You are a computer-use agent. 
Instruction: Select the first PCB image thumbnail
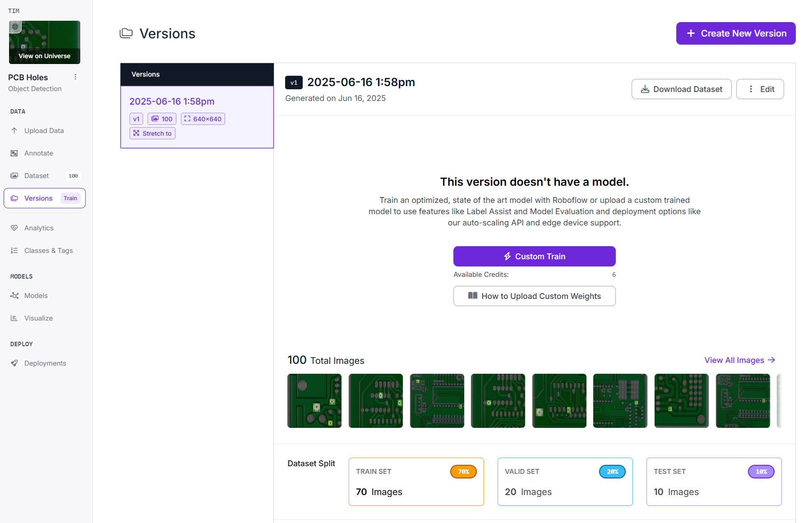(x=314, y=400)
